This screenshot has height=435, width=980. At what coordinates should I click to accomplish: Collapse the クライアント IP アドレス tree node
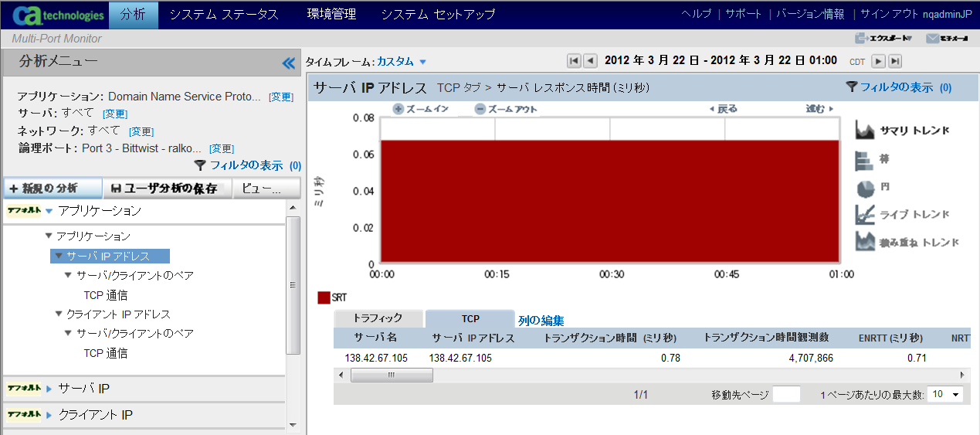[59, 314]
